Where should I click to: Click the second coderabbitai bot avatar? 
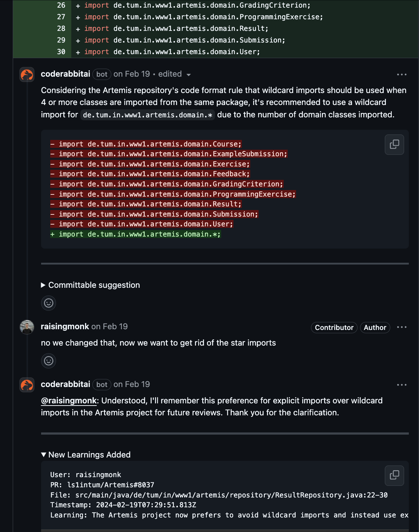pyautogui.click(x=27, y=385)
